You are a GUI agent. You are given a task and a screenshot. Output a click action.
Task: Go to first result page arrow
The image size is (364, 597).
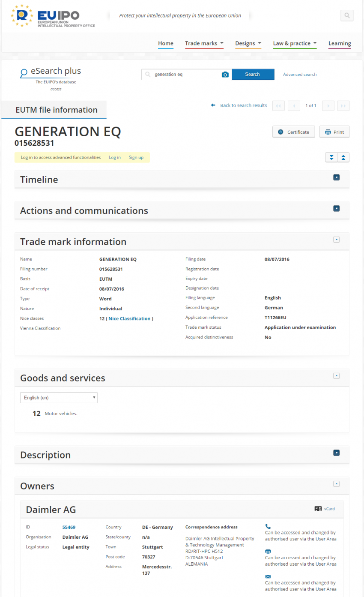278,106
